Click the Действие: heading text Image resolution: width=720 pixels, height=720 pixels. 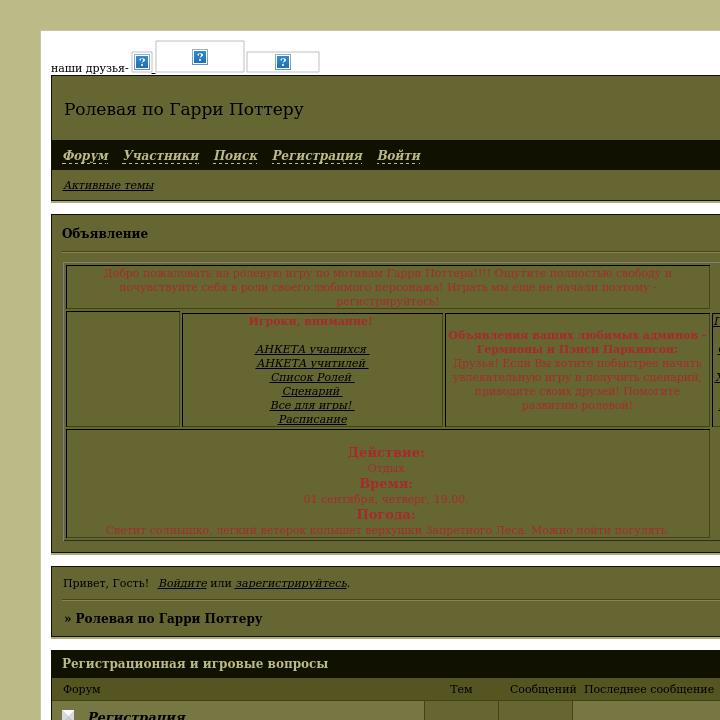[x=386, y=452]
